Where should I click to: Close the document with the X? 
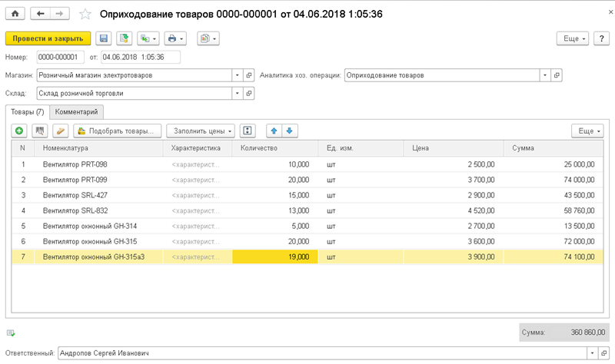click(610, 12)
